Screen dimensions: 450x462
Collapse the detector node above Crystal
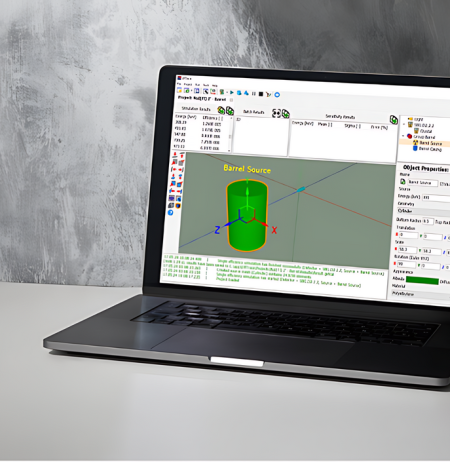tap(404, 124)
